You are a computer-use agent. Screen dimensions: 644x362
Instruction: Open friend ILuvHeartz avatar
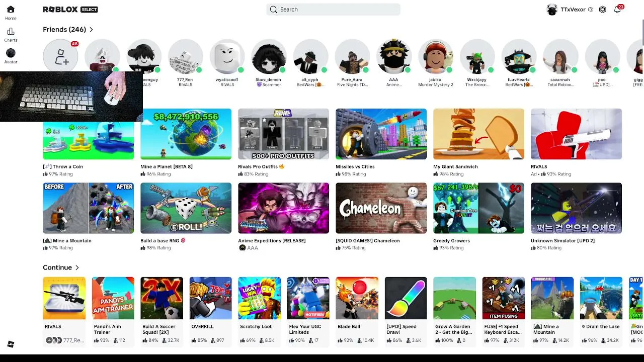click(518, 57)
